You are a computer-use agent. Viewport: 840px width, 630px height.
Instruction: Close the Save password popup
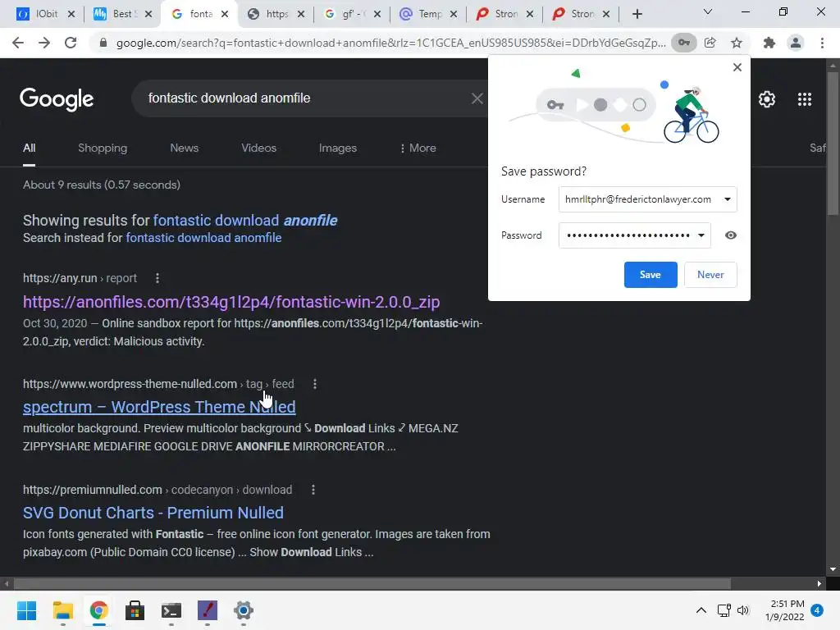pos(737,67)
